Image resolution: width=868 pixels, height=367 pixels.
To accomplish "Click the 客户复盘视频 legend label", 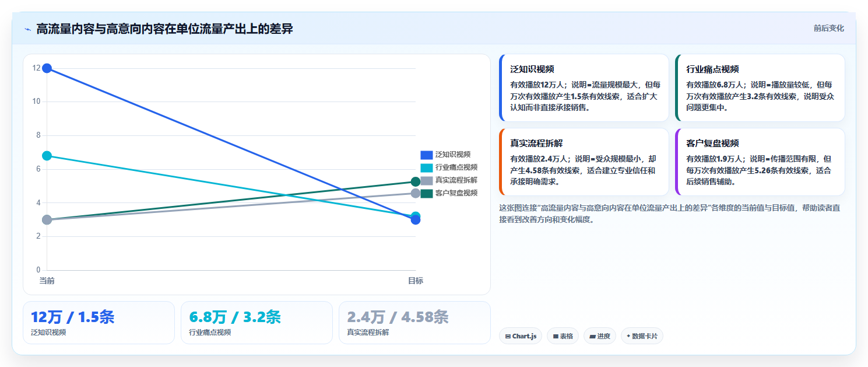I will click(456, 193).
